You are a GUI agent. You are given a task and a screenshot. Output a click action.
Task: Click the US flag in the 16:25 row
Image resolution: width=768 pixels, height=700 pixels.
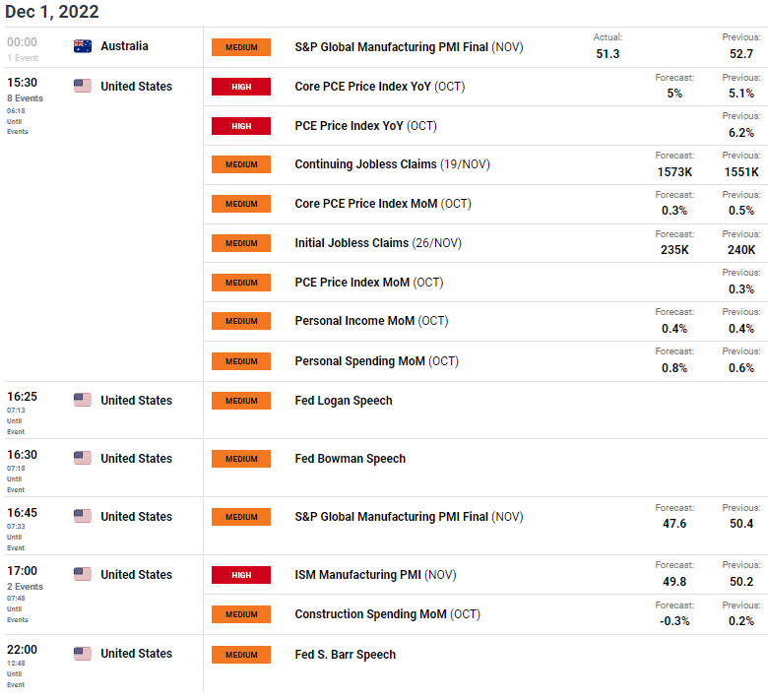pyautogui.click(x=83, y=400)
